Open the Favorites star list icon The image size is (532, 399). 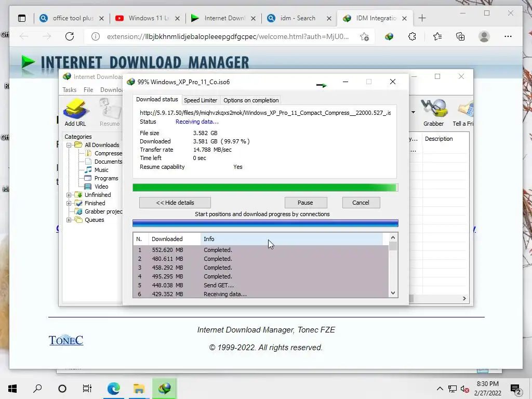click(437, 37)
